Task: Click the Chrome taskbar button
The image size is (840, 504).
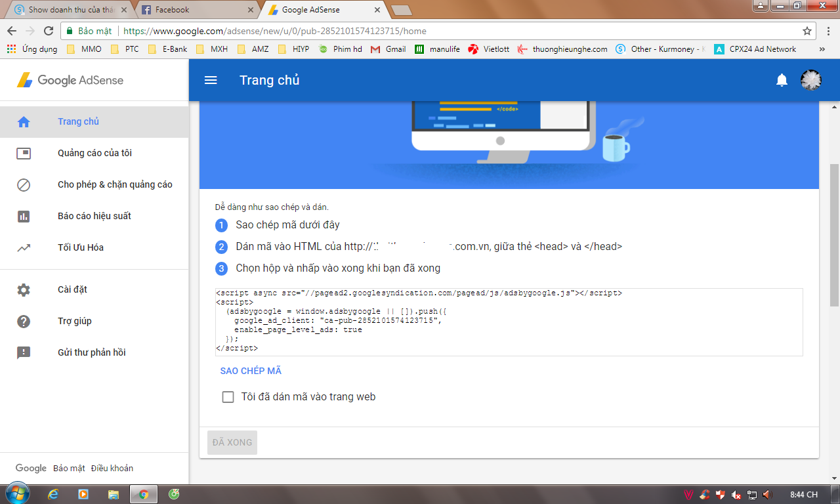Action: [144, 494]
